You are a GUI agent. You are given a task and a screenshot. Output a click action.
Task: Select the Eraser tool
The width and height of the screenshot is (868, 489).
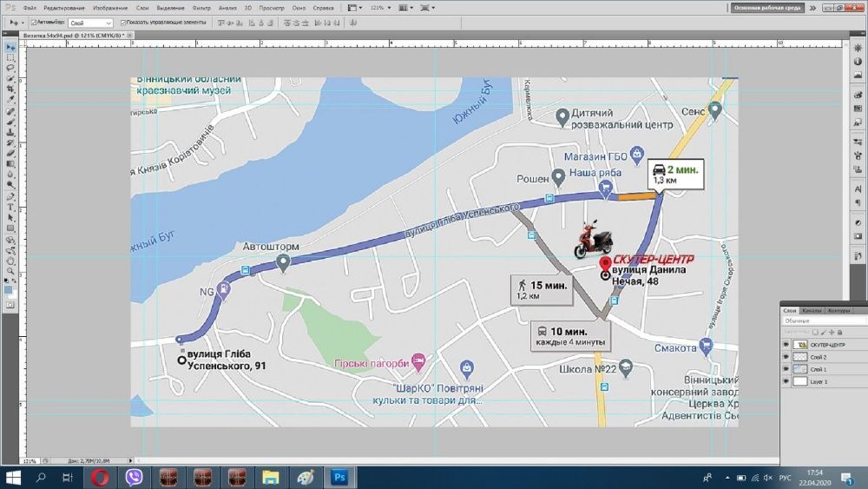10,154
